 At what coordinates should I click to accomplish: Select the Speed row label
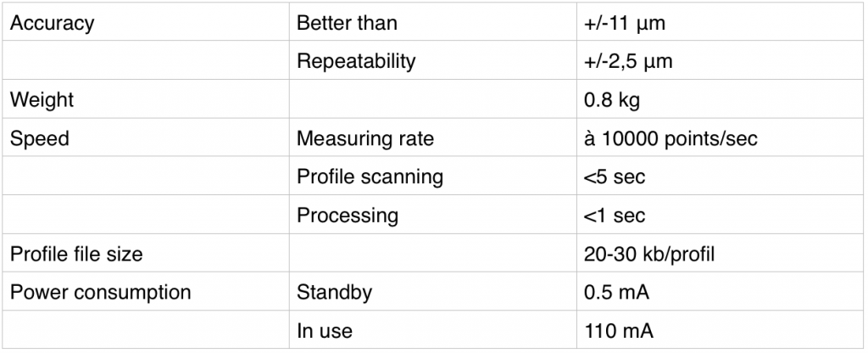tap(39, 138)
